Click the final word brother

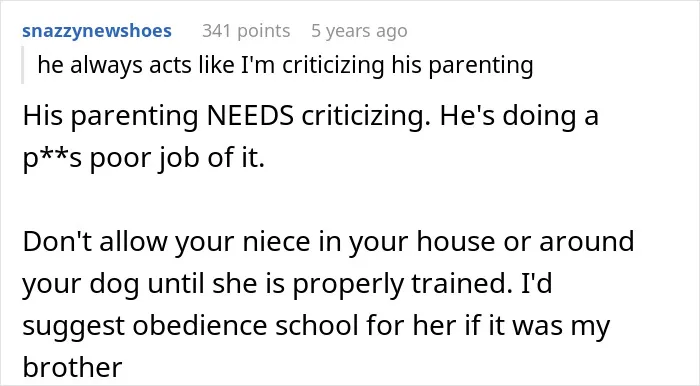click(72, 367)
